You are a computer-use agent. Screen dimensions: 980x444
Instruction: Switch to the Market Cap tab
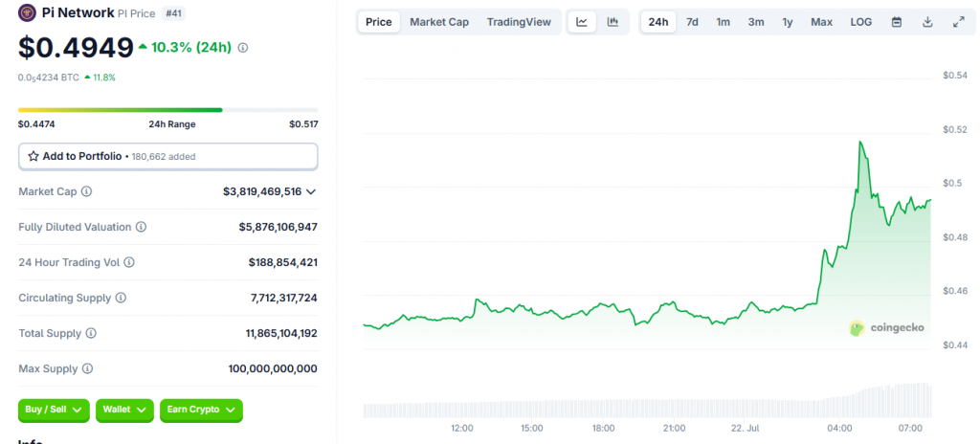pos(439,22)
